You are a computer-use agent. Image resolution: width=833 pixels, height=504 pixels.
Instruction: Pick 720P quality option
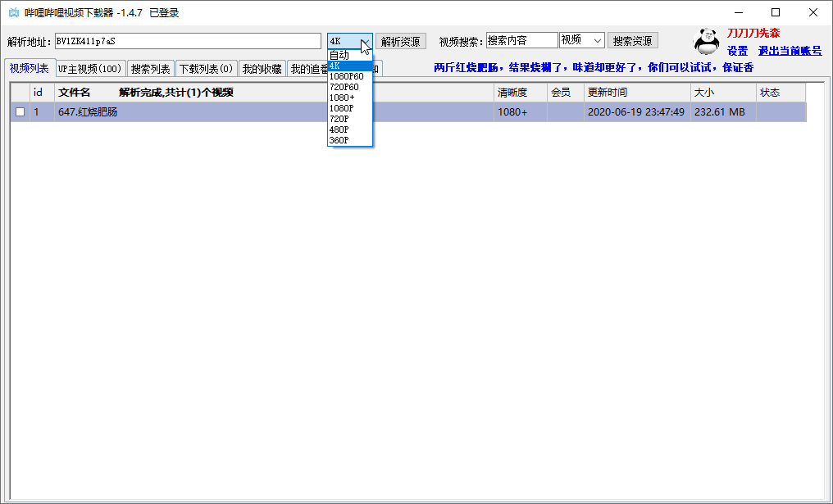click(x=339, y=119)
